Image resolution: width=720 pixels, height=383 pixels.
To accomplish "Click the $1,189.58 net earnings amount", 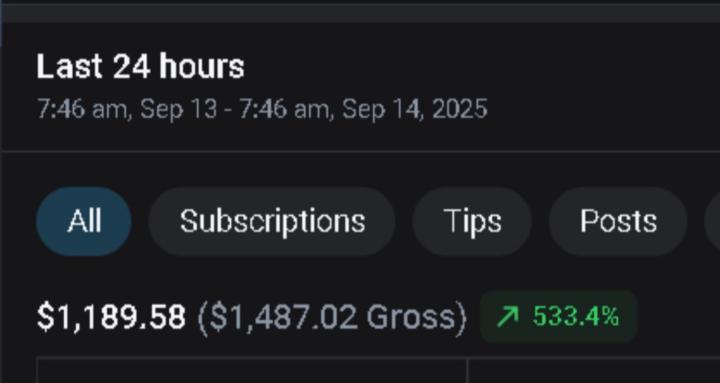I will tap(111, 317).
